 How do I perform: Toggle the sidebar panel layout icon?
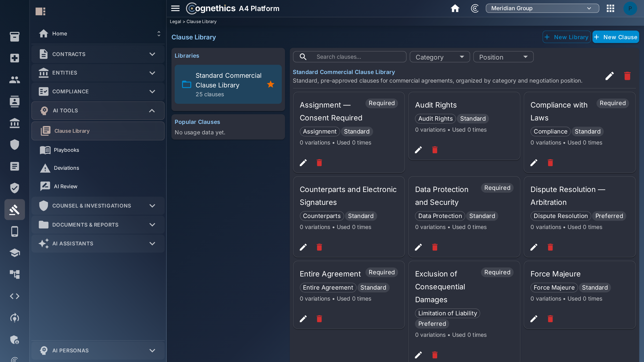pos(41,11)
